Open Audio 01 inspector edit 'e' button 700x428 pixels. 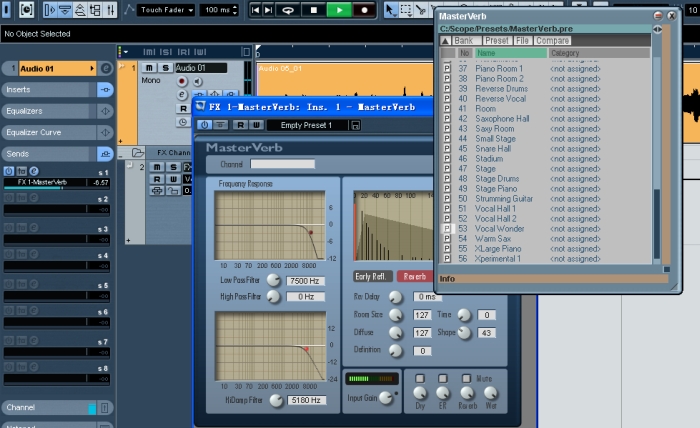click(106, 68)
